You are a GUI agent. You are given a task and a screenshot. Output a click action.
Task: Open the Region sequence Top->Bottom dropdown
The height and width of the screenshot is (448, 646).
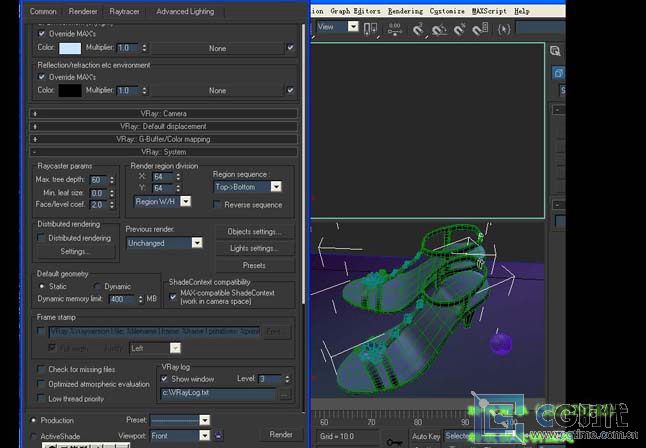[x=248, y=187]
